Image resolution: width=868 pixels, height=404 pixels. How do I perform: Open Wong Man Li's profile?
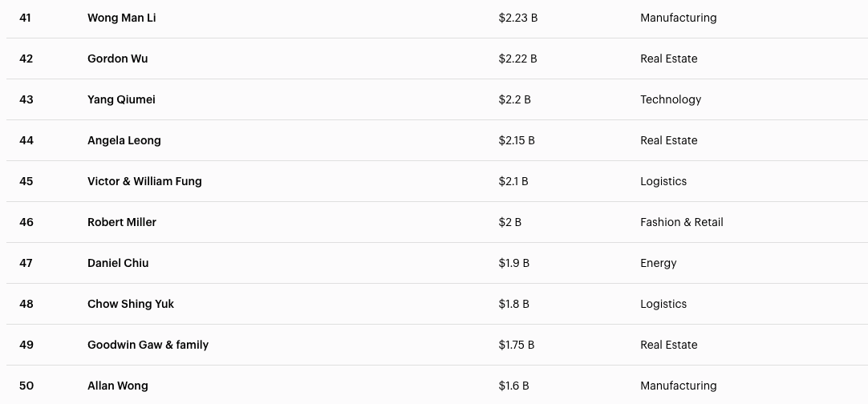coord(121,18)
